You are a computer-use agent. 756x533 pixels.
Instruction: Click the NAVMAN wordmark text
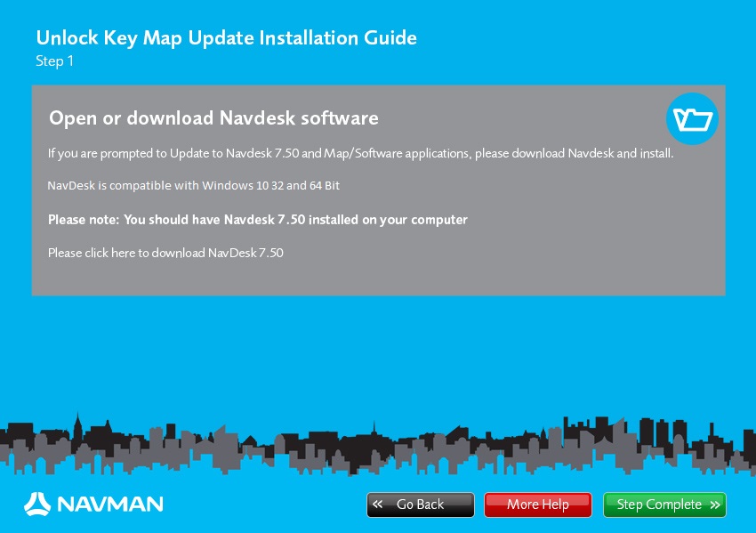(110, 505)
